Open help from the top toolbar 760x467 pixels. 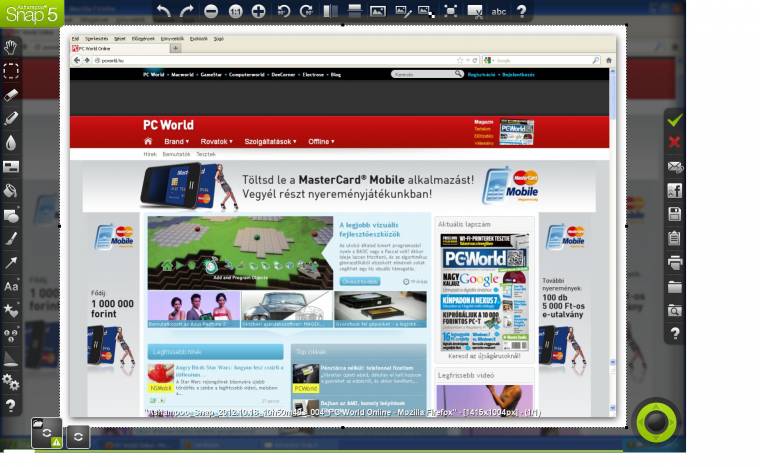pyautogui.click(x=522, y=11)
